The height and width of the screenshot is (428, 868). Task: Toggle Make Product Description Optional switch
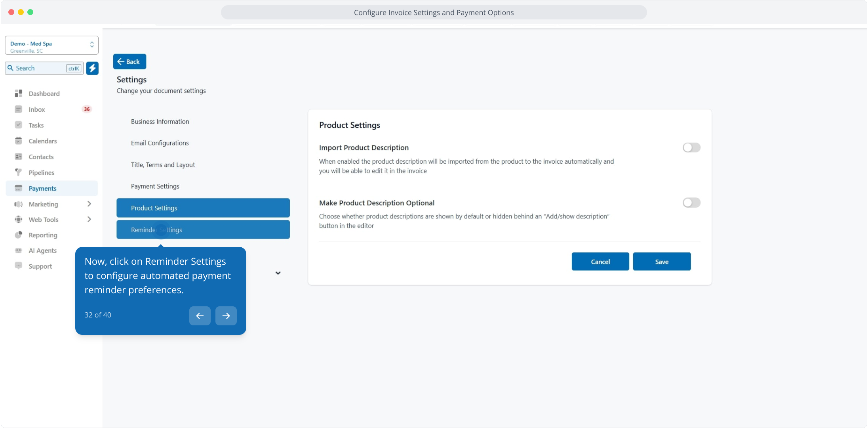691,203
